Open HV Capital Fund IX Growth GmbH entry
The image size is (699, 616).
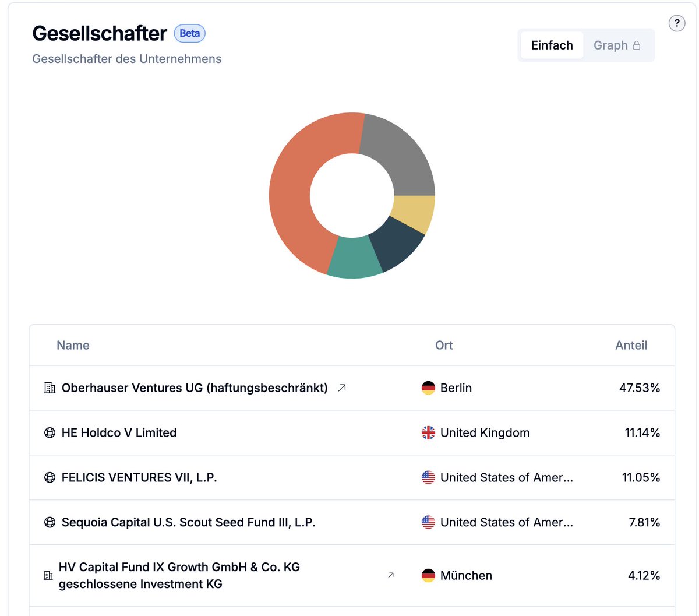(179, 575)
